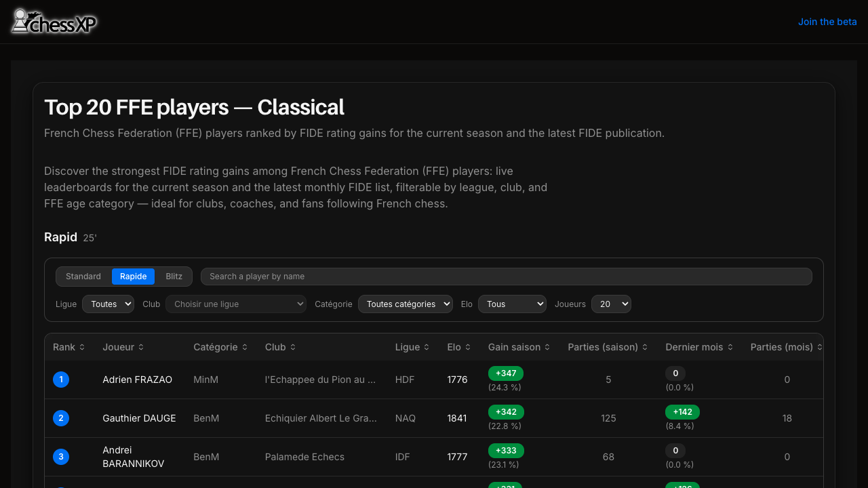This screenshot has width=868, height=488.
Task: Open the Joueurs count dropdown showing 20
Action: click(611, 304)
